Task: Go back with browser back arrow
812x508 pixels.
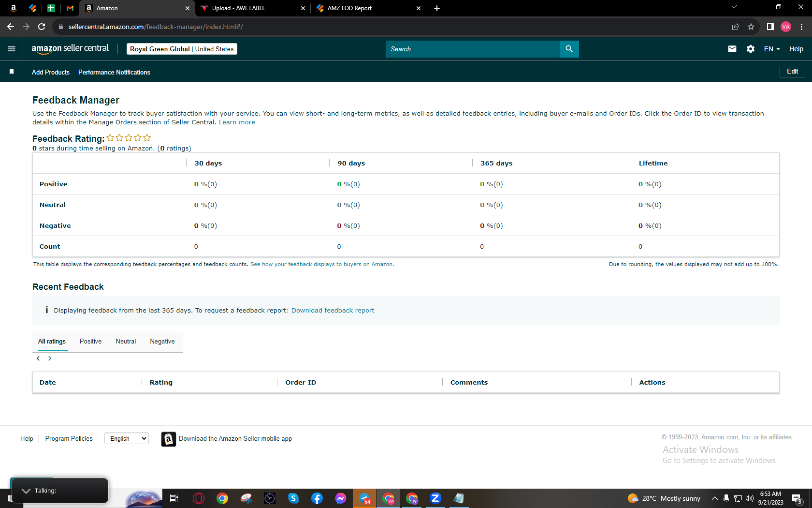Action: tap(11, 27)
